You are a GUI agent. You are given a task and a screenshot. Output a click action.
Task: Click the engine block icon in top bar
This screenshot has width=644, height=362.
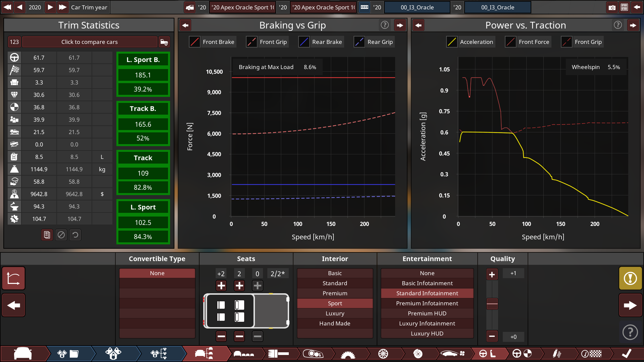[365, 7]
